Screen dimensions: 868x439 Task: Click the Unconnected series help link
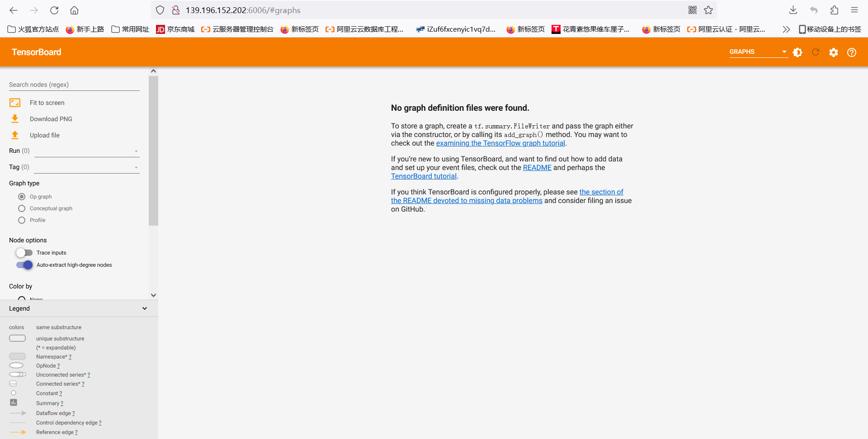tap(89, 375)
